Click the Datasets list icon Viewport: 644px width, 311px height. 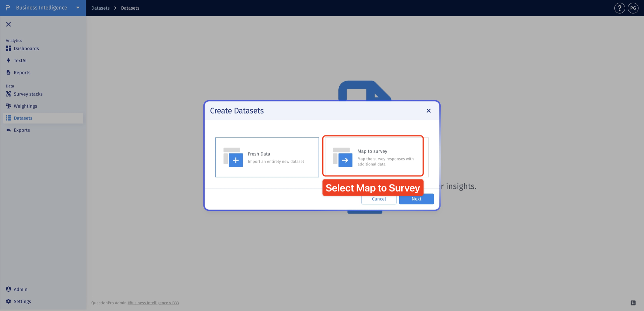click(x=8, y=118)
